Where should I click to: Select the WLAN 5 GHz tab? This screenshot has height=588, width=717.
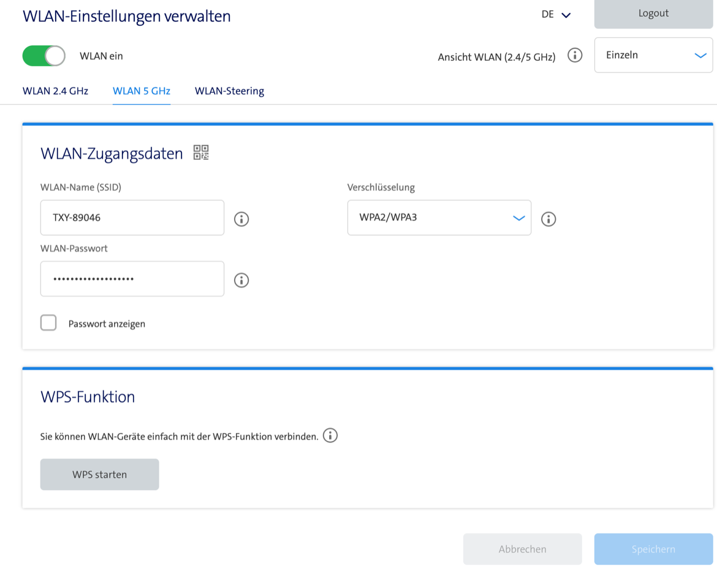[x=142, y=91]
